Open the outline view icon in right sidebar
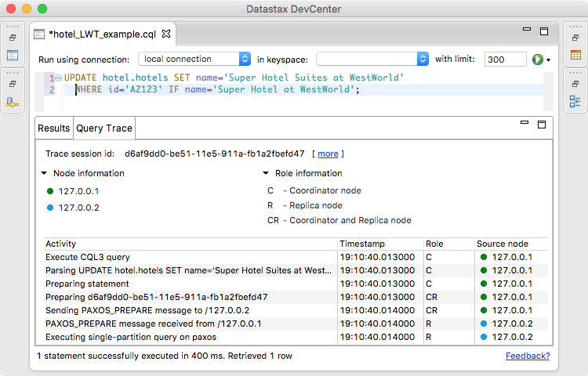The width and height of the screenshot is (588, 376). coord(575,101)
